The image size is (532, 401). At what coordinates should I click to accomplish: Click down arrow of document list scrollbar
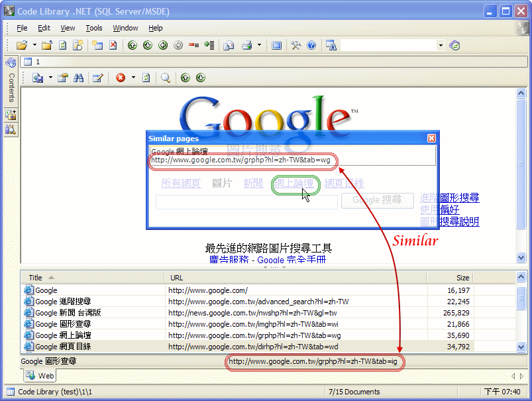tap(521, 347)
